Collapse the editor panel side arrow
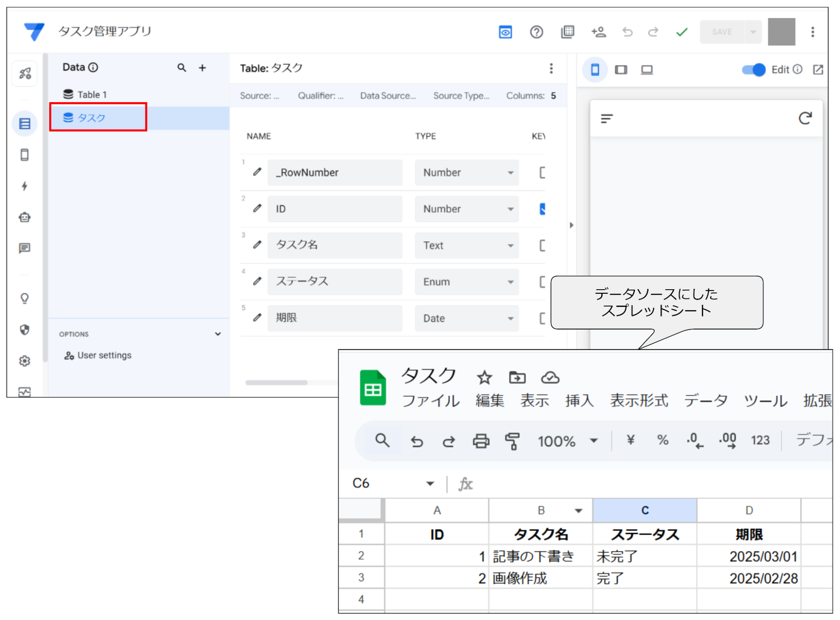 pos(571,225)
